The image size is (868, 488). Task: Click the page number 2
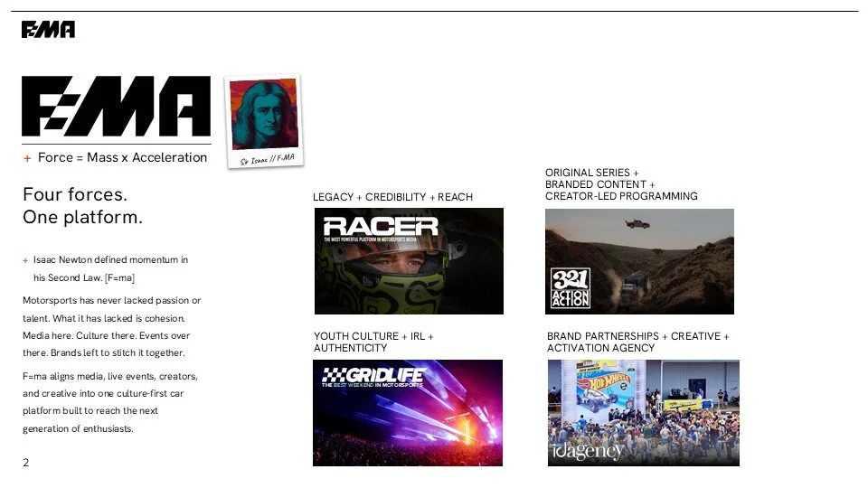tap(26, 463)
